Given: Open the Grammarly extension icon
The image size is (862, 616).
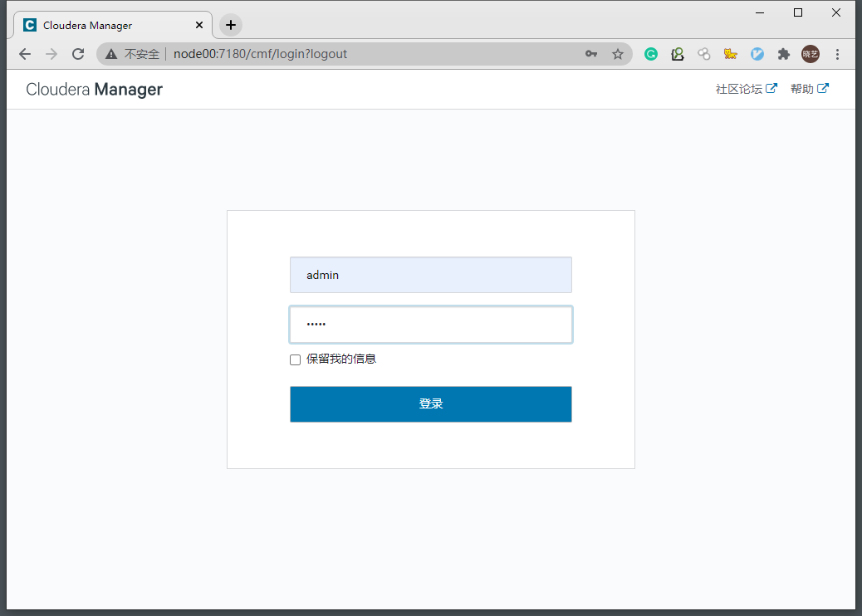Looking at the screenshot, I should [651, 54].
